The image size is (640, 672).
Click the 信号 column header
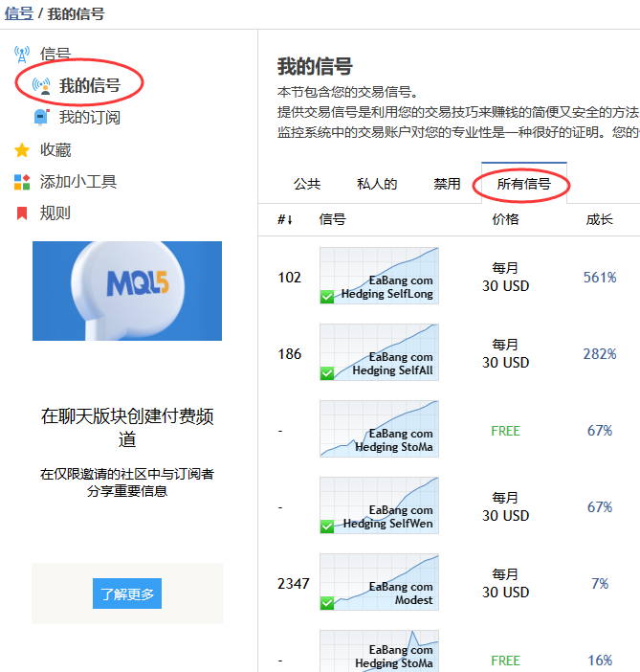(x=332, y=219)
